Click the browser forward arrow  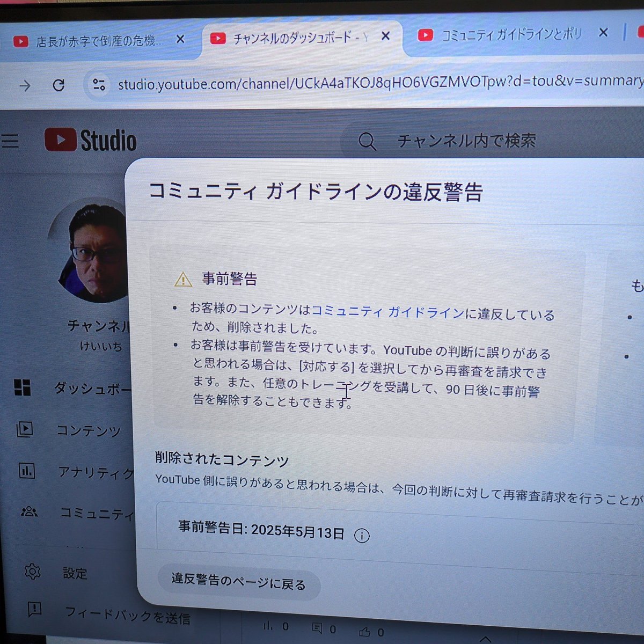pyautogui.click(x=25, y=85)
